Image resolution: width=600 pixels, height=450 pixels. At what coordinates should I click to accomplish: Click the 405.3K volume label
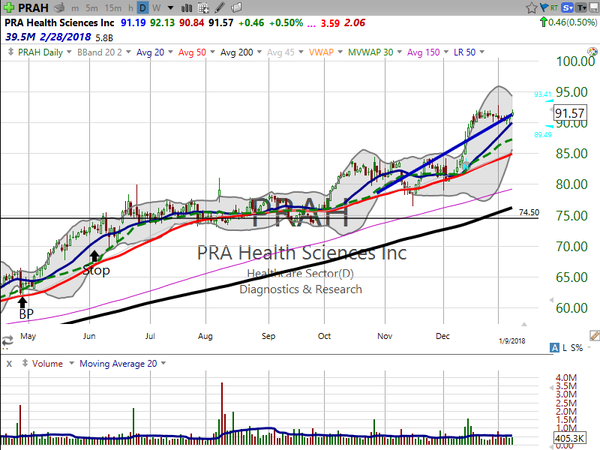click(x=570, y=438)
